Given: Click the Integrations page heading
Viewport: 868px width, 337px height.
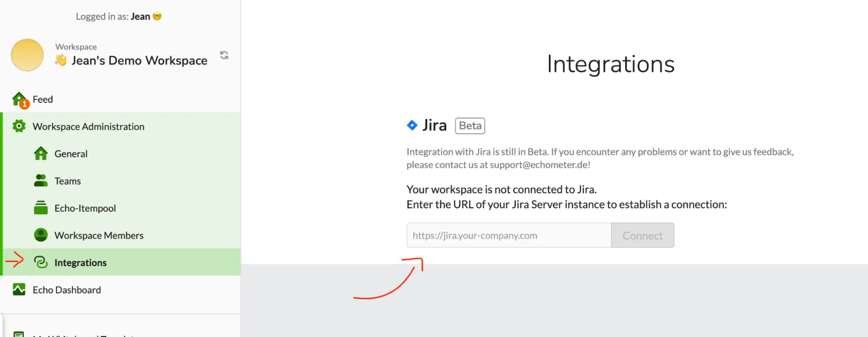Looking at the screenshot, I should pyautogui.click(x=611, y=64).
